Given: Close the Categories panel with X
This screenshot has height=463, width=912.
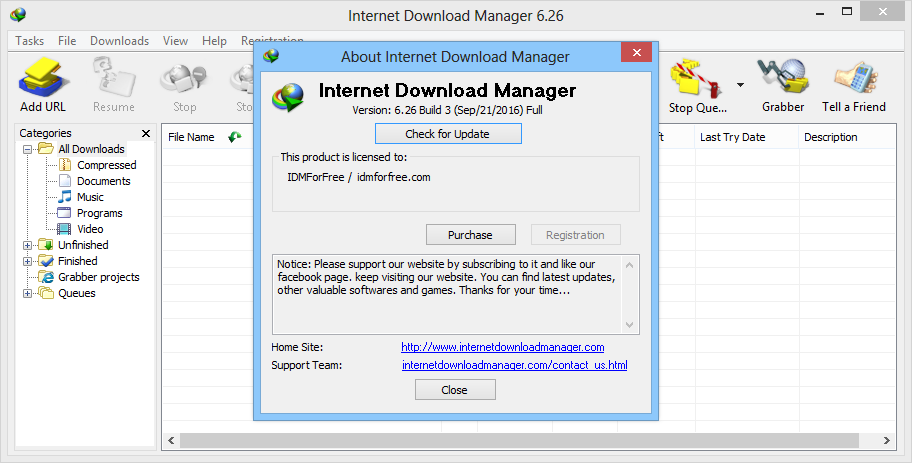Looking at the screenshot, I should click(145, 133).
